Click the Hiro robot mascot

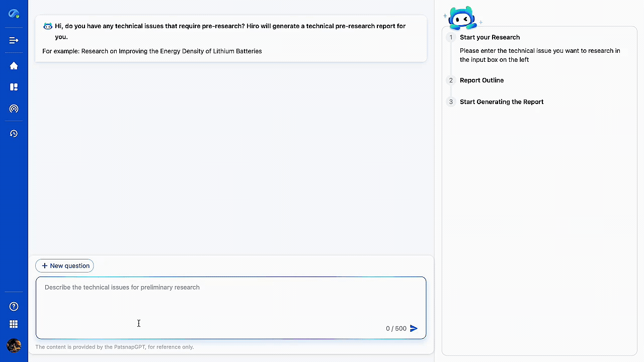[462, 19]
